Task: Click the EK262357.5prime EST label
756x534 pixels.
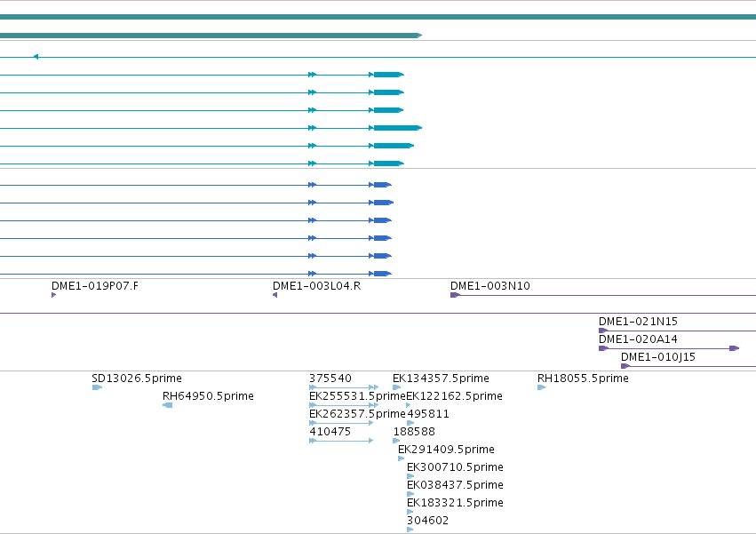Action: pos(357,414)
